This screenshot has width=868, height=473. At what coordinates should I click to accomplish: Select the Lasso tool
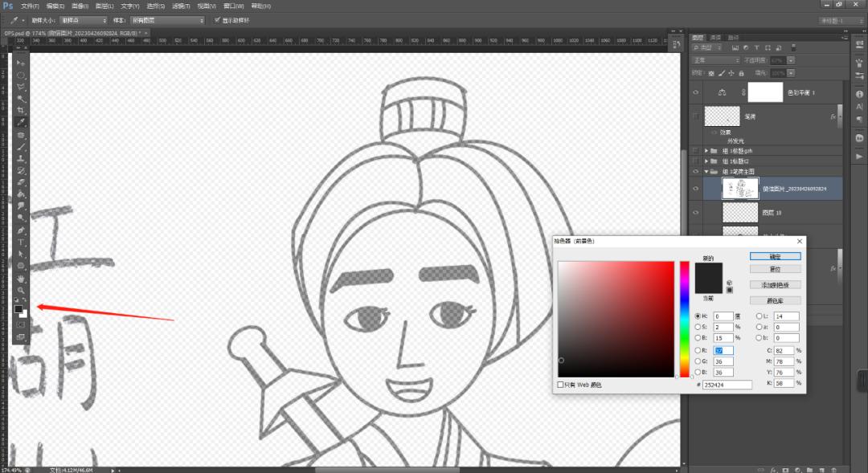tap(21, 87)
